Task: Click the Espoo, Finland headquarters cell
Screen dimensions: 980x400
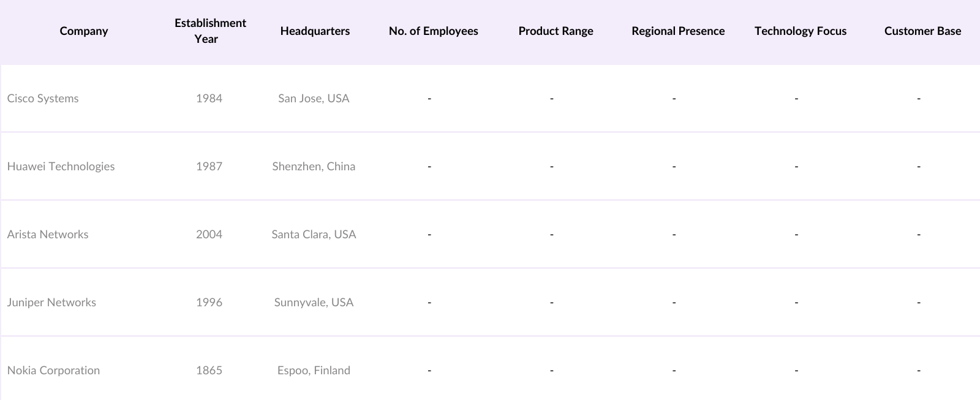Action: [x=314, y=371]
